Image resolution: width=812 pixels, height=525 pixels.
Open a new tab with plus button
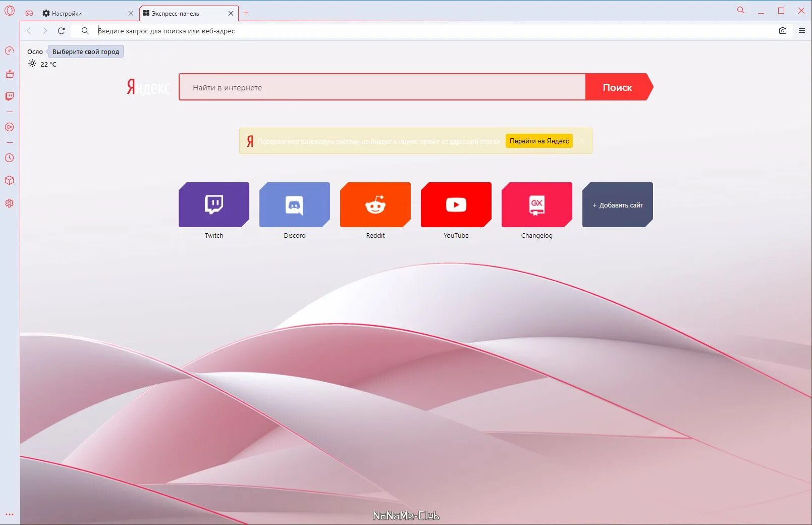tap(246, 13)
